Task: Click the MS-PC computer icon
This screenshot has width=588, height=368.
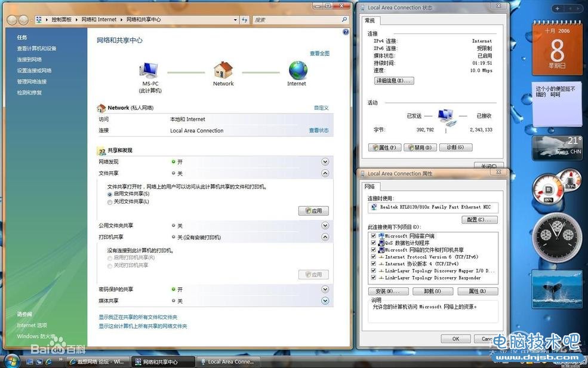Action: pyautogui.click(x=149, y=70)
